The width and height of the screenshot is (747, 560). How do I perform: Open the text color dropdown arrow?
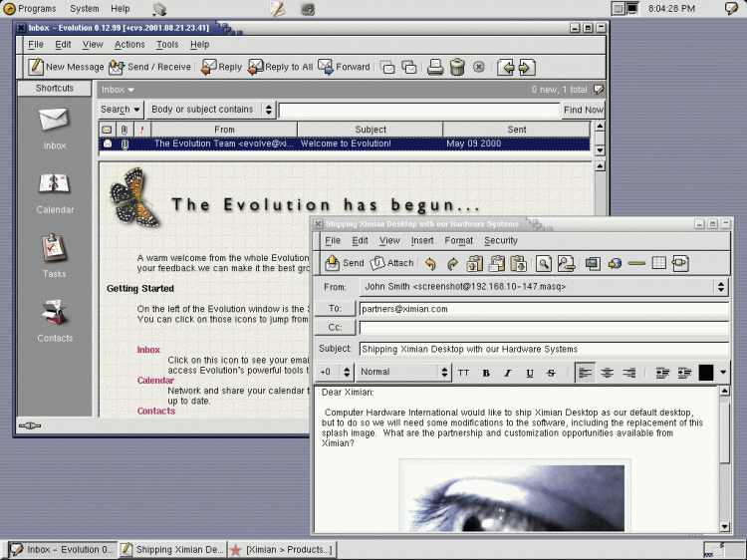click(723, 373)
